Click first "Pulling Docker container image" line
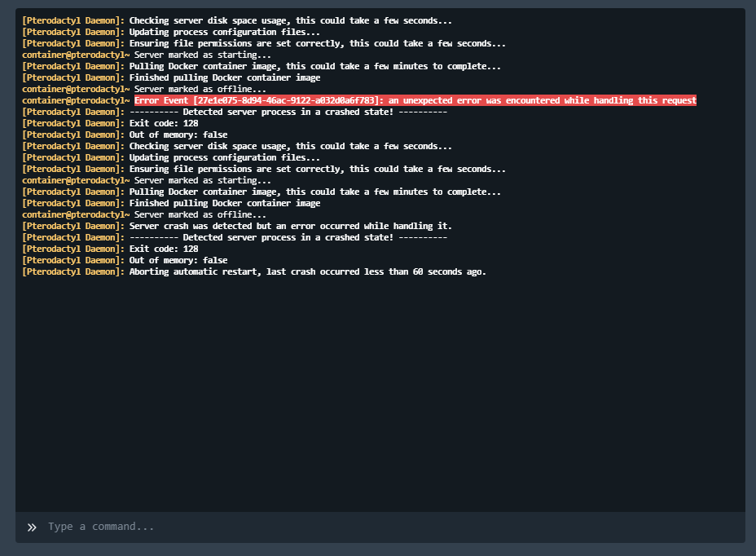756x556 pixels. [262, 66]
